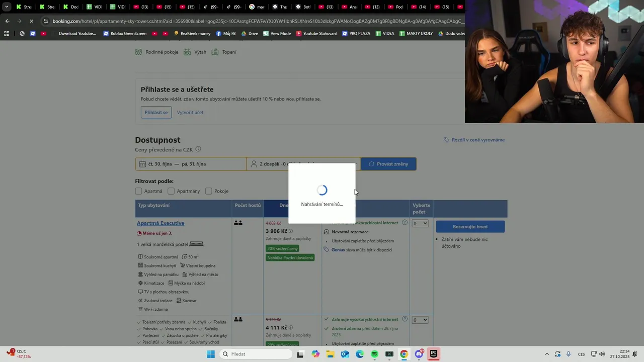Viewport: 644px width, 362px height.
Task: Open MARTY UKOLY bookmark
Action: pos(416,34)
